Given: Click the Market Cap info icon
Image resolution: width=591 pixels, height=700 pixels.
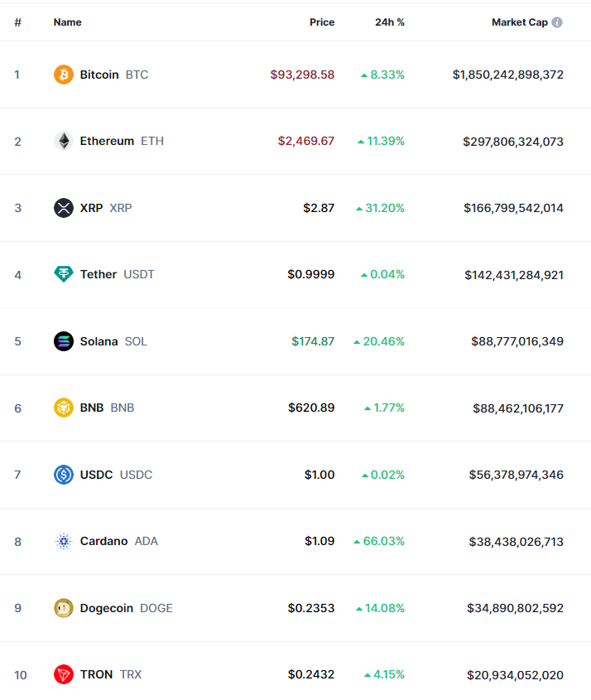Looking at the screenshot, I should click(557, 22).
